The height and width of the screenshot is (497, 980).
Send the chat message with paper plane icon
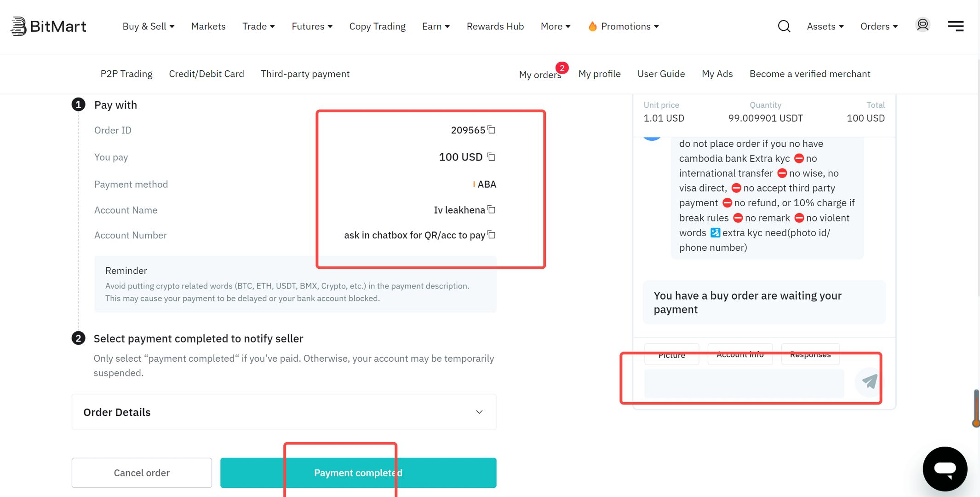[x=869, y=381]
